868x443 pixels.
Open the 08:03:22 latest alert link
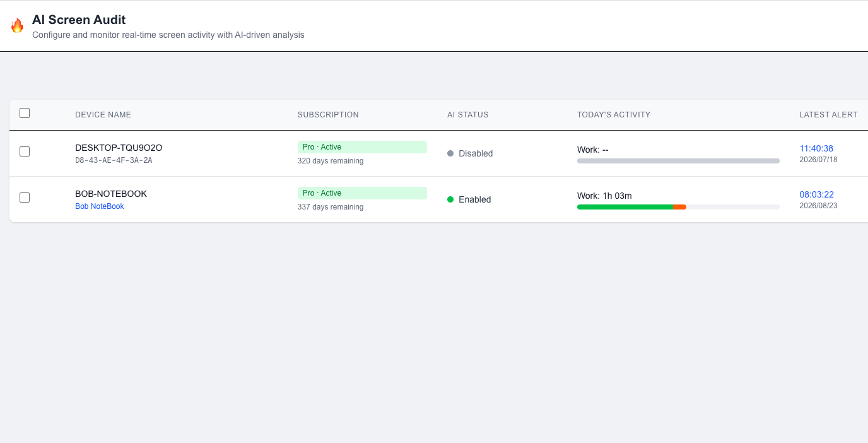816,194
